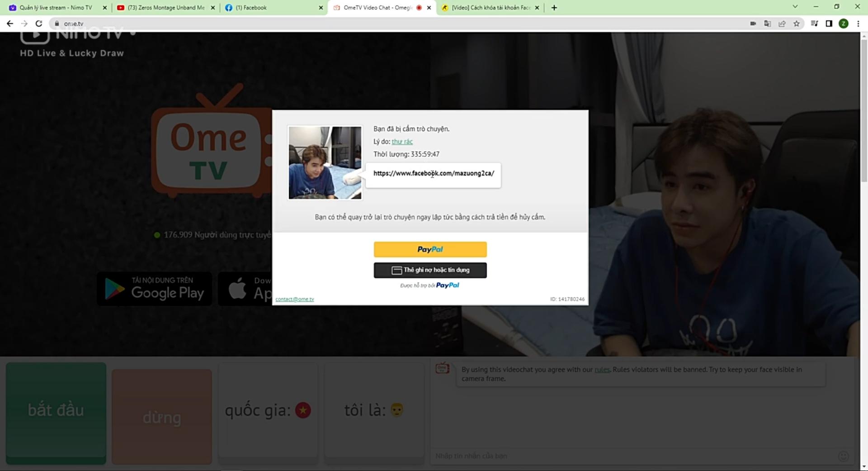Click the site lock icon in address bar
This screenshot has height=471, width=868.
point(57,24)
